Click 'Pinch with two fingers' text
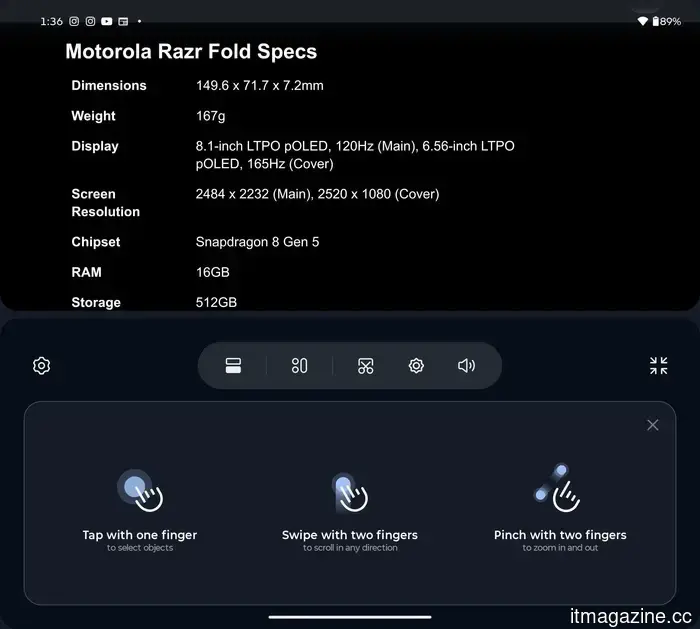700x629 pixels. pyautogui.click(x=560, y=534)
